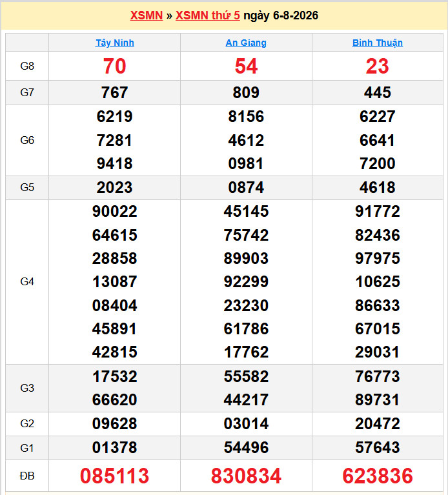
Task: Pick An Giang G4 number 75742
Action: (246, 235)
